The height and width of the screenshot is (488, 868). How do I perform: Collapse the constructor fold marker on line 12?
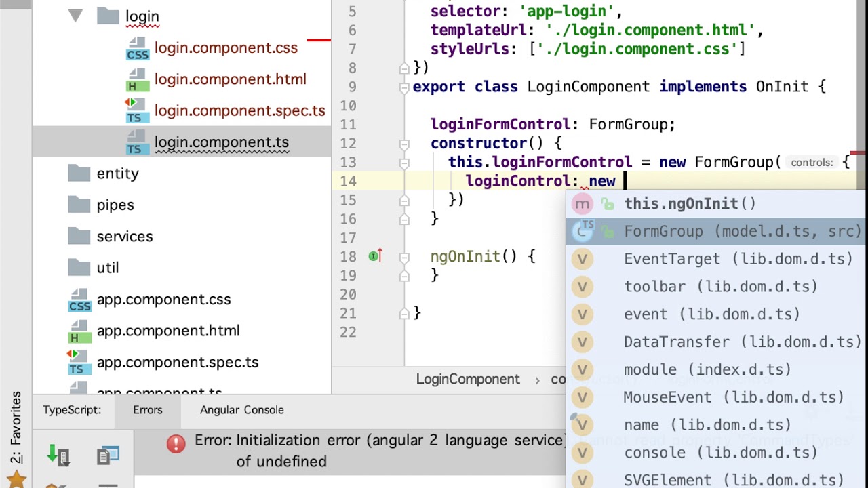tap(404, 144)
